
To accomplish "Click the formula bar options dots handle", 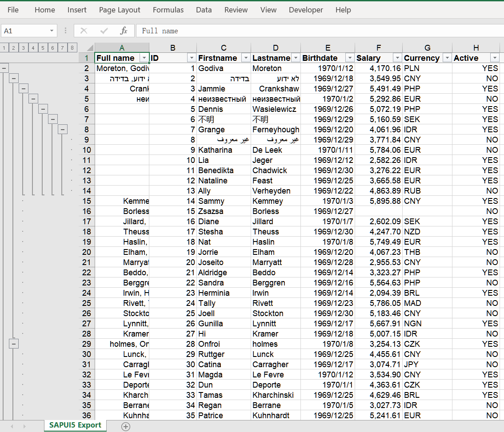I will [65, 31].
